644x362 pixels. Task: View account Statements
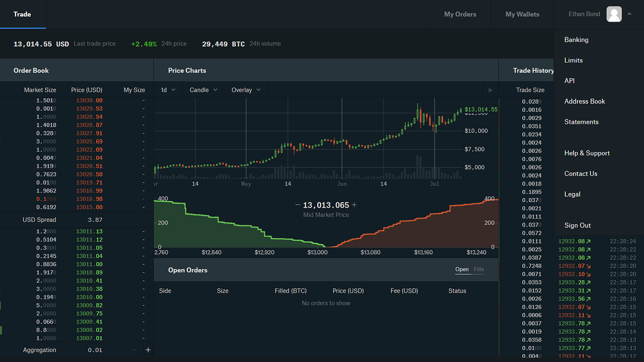click(x=581, y=122)
